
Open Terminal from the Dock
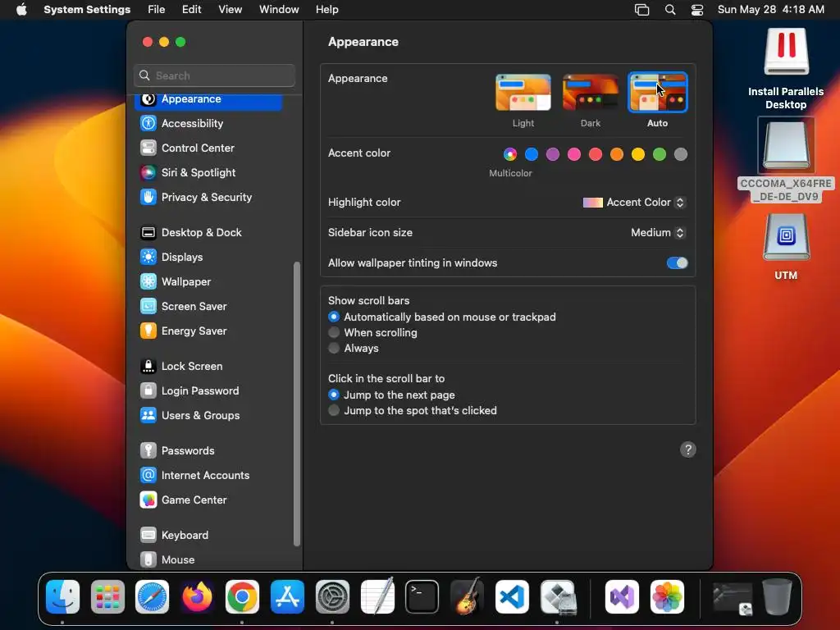pos(422,597)
